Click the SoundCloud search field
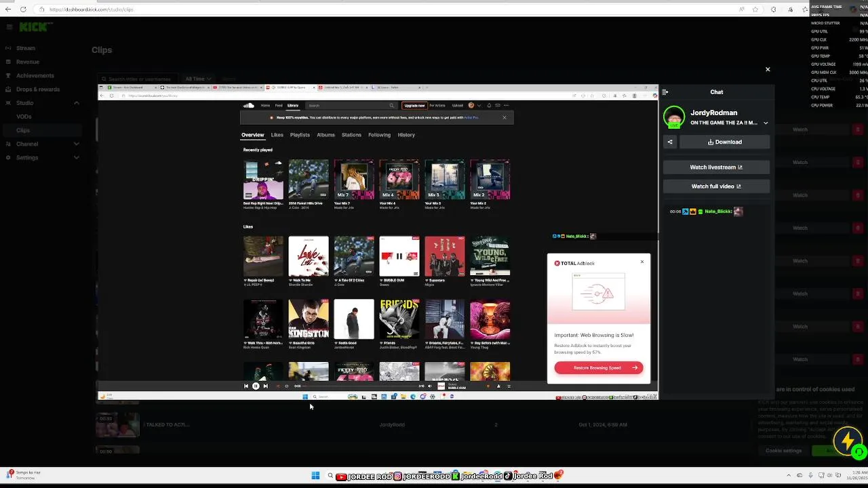The height and width of the screenshot is (488, 868). (x=351, y=105)
